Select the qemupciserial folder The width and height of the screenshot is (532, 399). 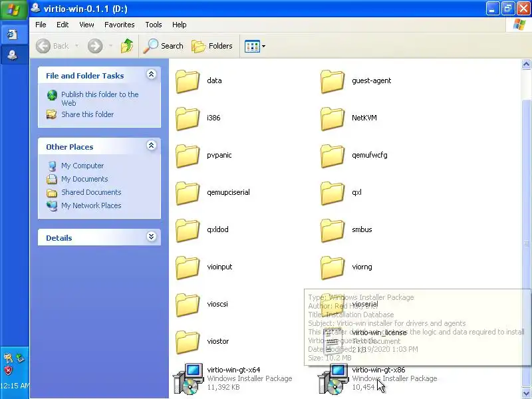coord(213,193)
